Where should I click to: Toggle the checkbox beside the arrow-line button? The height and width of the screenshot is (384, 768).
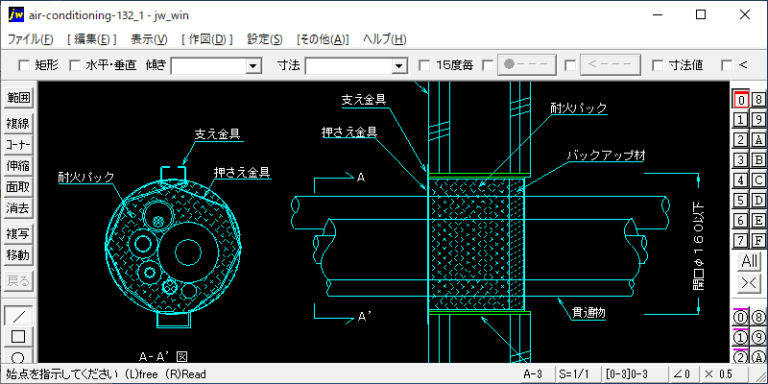[570, 65]
